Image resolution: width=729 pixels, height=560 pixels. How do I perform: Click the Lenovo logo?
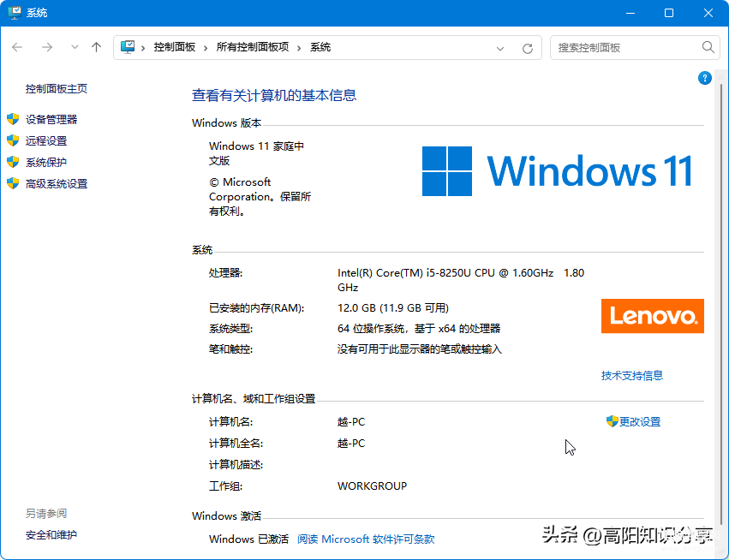(652, 316)
